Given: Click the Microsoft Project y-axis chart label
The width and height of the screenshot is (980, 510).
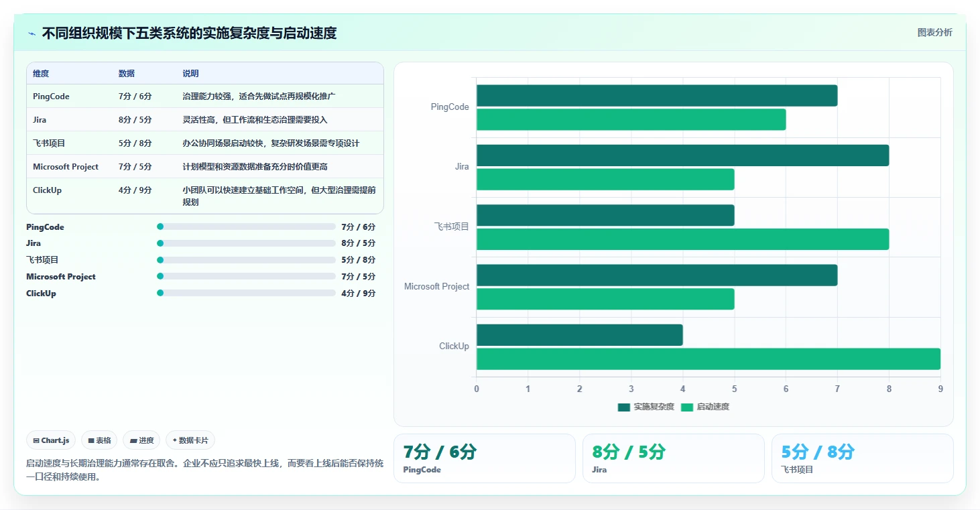Looking at the screenshot, I should pos(436,286).
